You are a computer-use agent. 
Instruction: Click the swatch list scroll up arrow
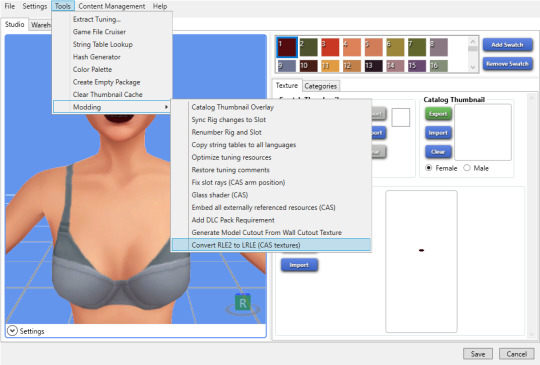[x=473, y=42]
